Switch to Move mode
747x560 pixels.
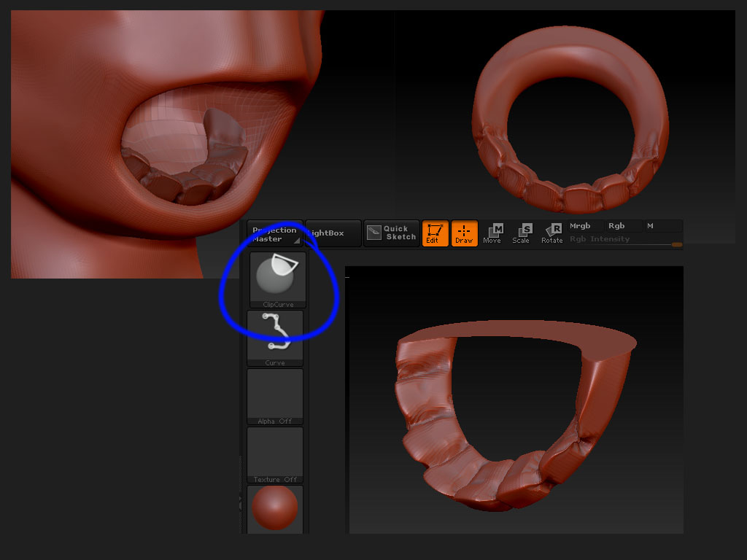coord(493,233)
